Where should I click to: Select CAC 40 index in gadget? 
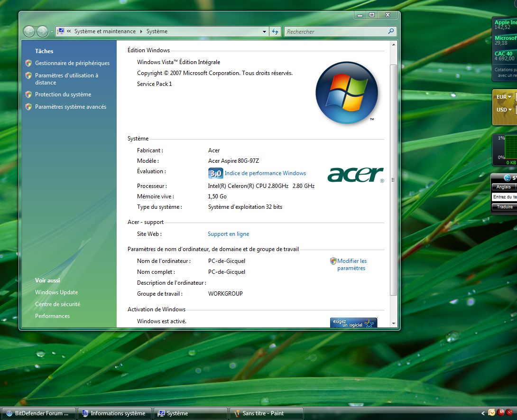(x=505, y=56)
